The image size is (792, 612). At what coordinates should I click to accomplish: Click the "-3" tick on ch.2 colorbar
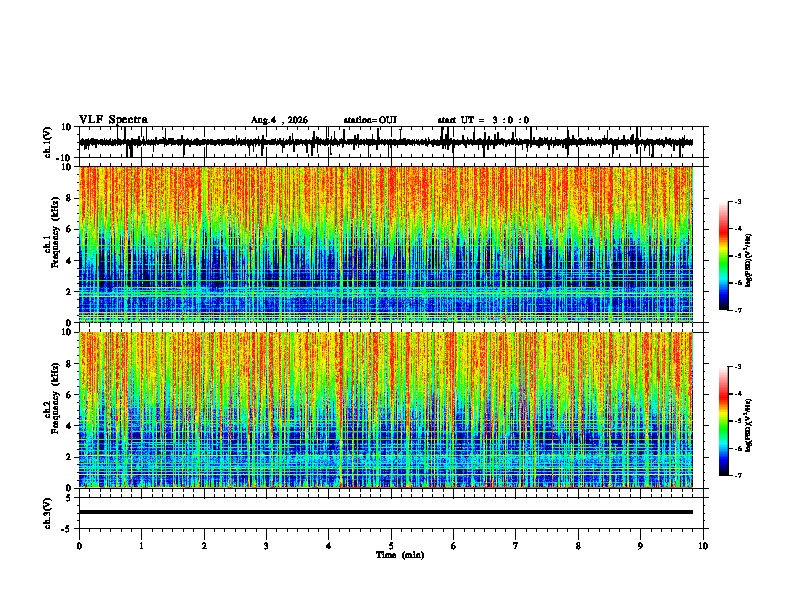tap(737, 367)
